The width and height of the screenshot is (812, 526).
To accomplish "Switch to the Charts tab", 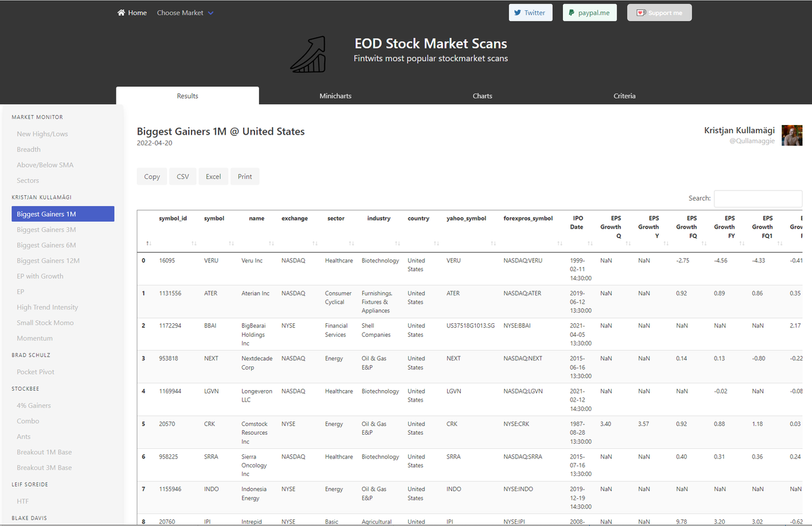I will [x=482, y=96].
